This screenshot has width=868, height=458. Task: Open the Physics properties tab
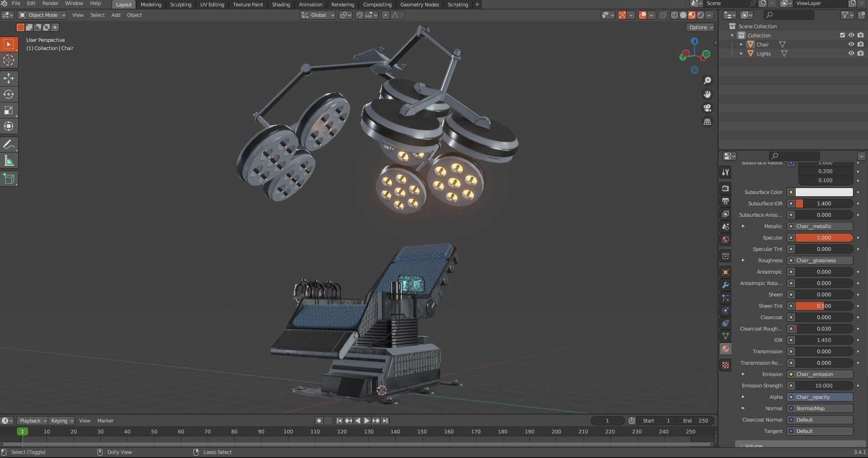pyautogui.click(x=726, y=310)
